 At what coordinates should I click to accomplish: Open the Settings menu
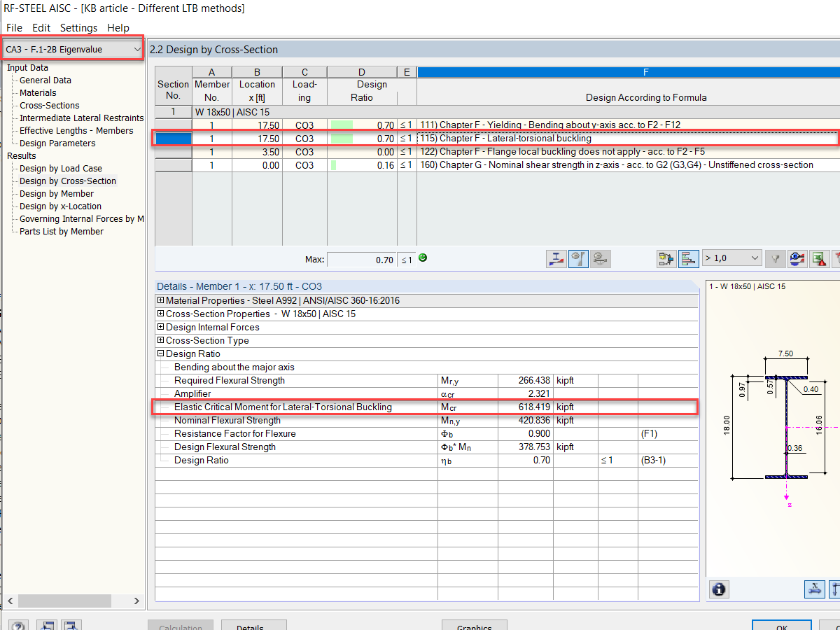coord(78,28)
